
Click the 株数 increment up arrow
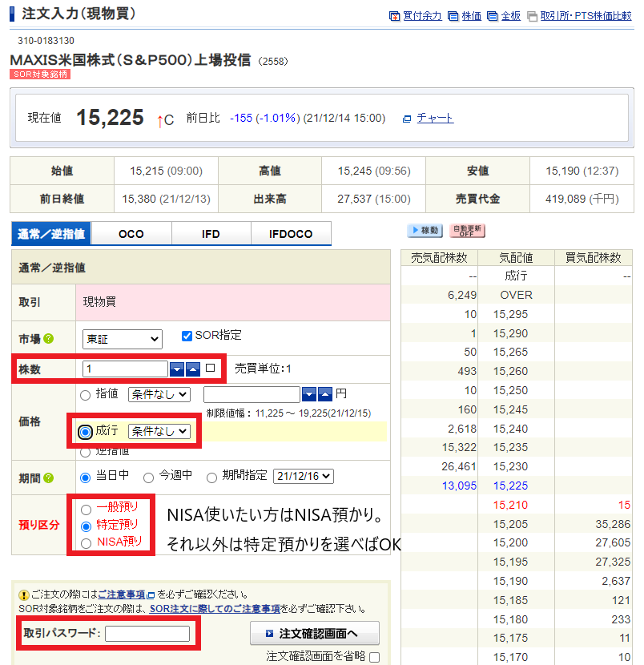point(195,369)
